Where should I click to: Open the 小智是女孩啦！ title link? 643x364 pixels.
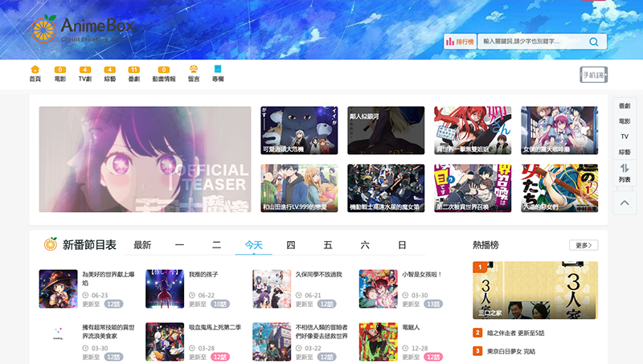(422, 274)
